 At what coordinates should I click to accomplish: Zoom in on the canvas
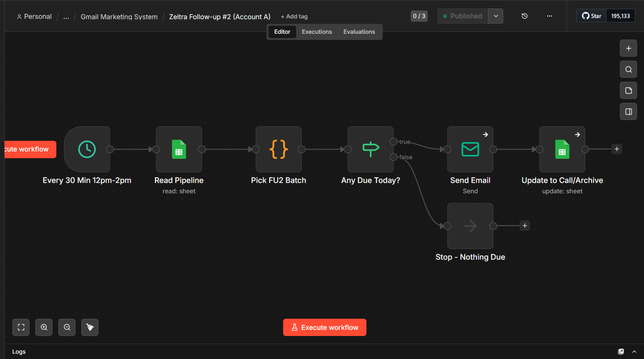tap(44, 327)
